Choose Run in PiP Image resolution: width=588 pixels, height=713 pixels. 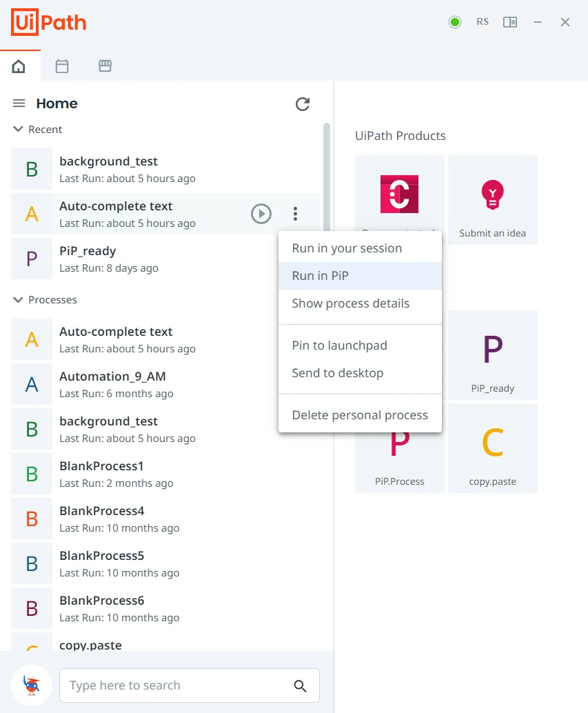pos(360,276)
